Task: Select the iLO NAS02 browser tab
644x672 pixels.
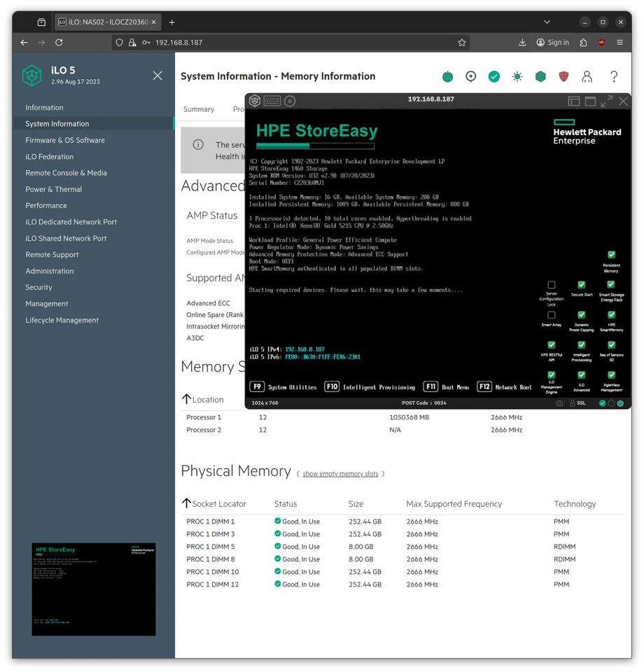Action: tap(107, 22)
